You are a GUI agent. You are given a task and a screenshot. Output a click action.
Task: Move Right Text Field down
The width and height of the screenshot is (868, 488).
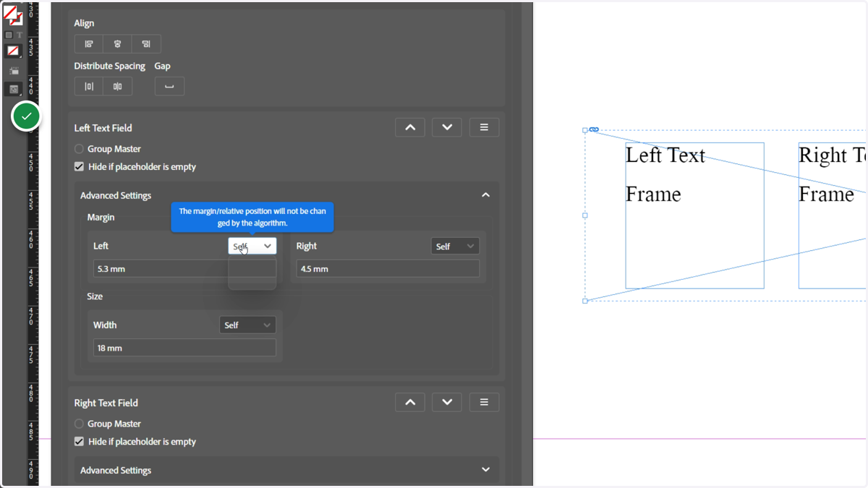(x=447, y=402)
